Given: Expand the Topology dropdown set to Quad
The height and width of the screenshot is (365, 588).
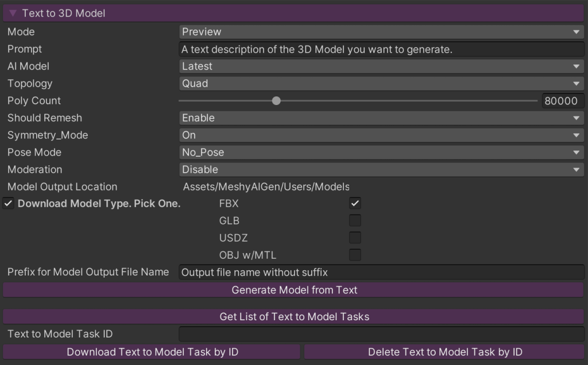Looking at the screenshot, I should tap(381, 83).
